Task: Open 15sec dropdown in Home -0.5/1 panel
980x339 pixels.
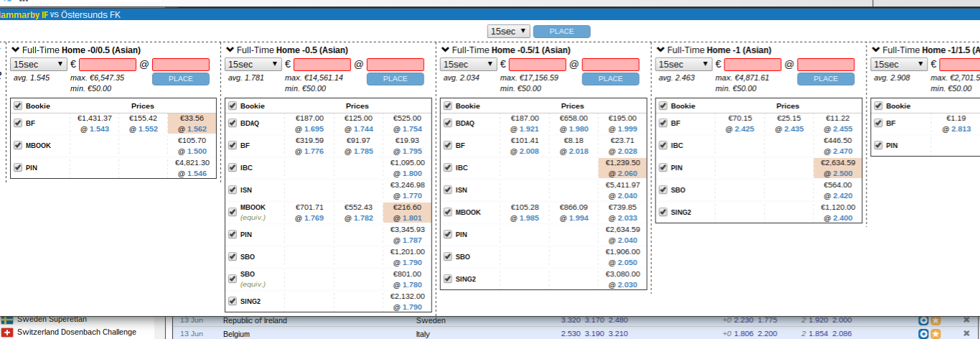Action: tap(469, 64)
